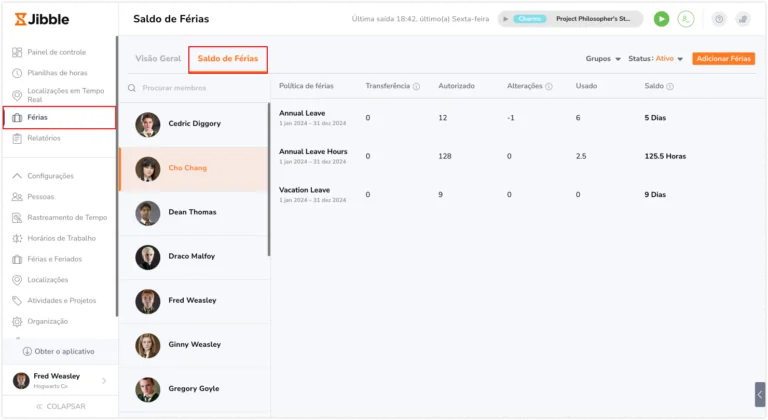Select Draco Malfoy in the members list
Viewport: 768px width, 420px height.
click(x=194, y=256)
